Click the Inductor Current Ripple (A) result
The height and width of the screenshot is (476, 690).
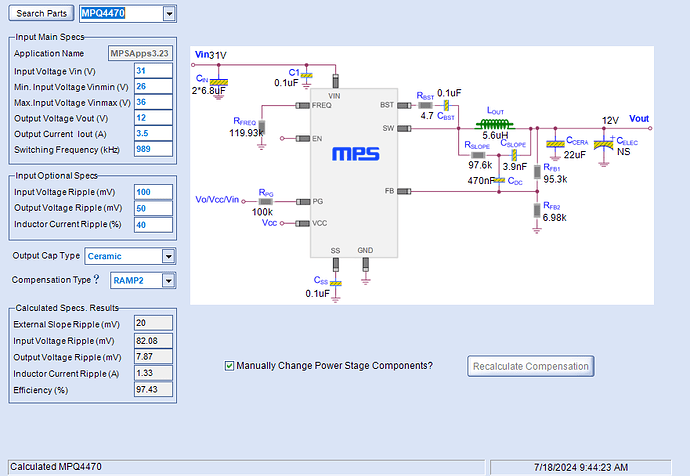click(x=153, y=373)
